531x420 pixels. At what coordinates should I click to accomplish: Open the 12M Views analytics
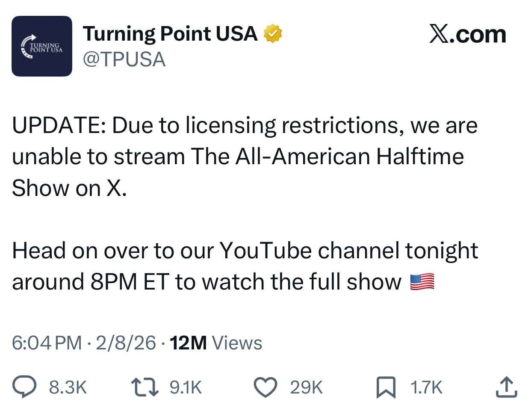pos(216,343)
